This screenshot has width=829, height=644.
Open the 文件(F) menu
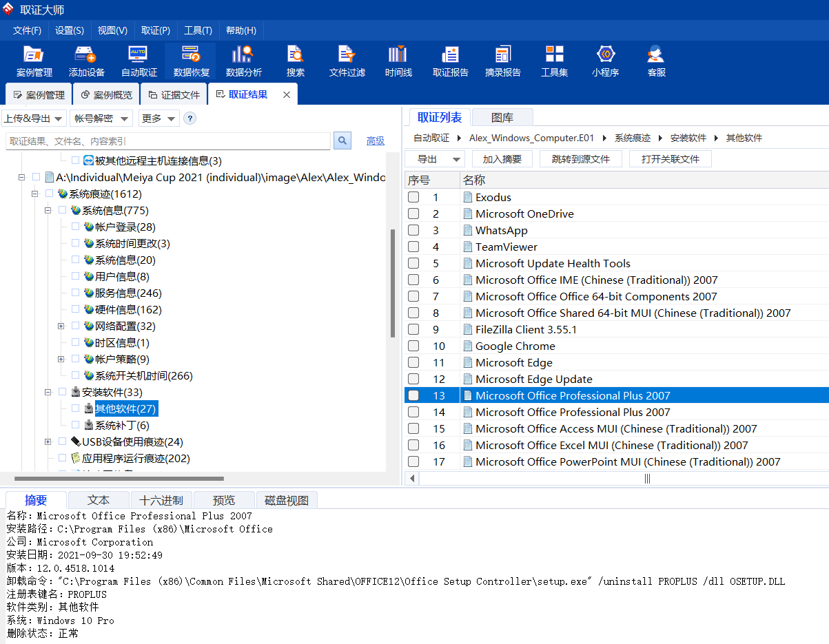[27, 30]
